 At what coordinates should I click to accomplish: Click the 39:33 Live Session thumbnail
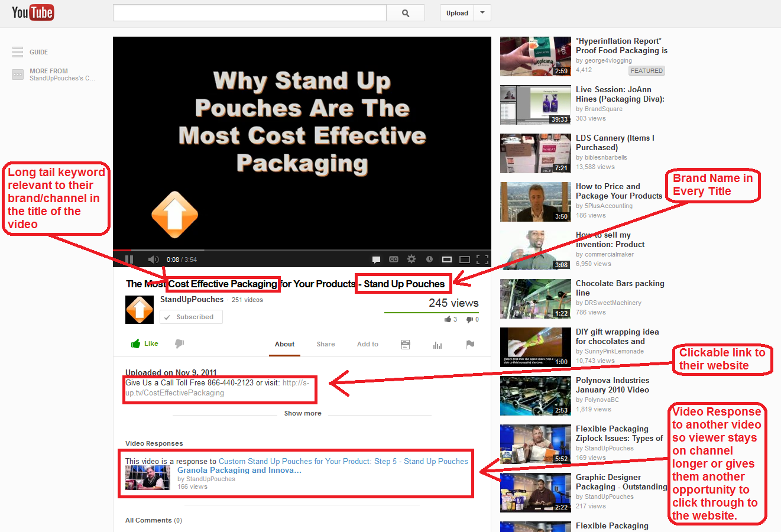(535, 105)
